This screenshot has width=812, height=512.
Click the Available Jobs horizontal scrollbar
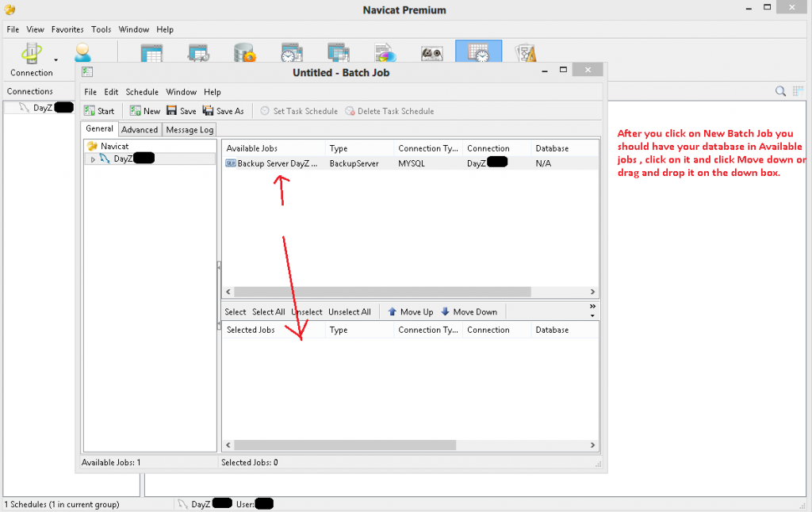pos(382,292)
